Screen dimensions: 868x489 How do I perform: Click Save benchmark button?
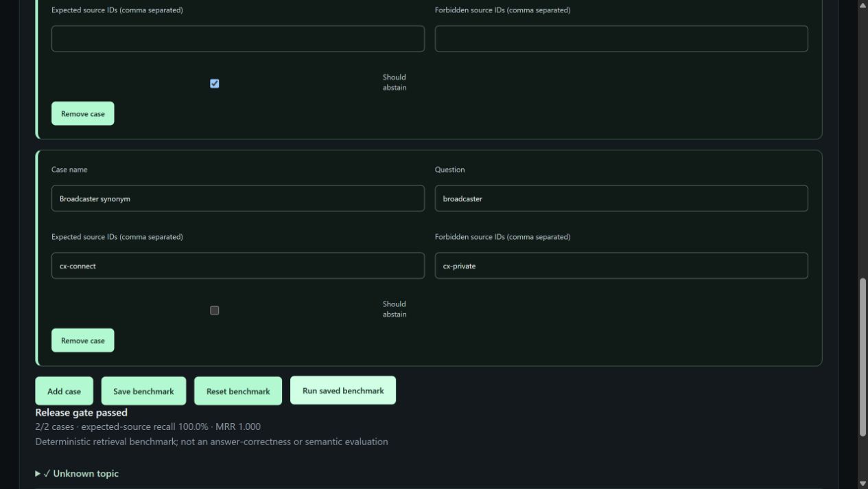point(143,391)
